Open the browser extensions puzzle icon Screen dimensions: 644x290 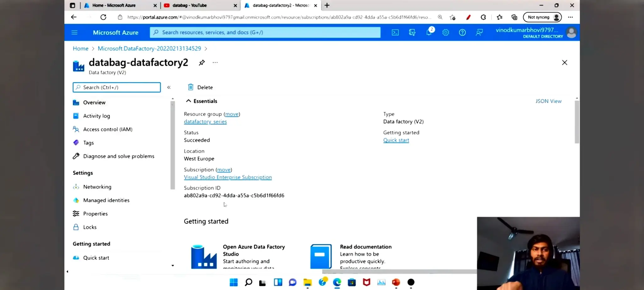pyautogui.click(x=483, y=17)
